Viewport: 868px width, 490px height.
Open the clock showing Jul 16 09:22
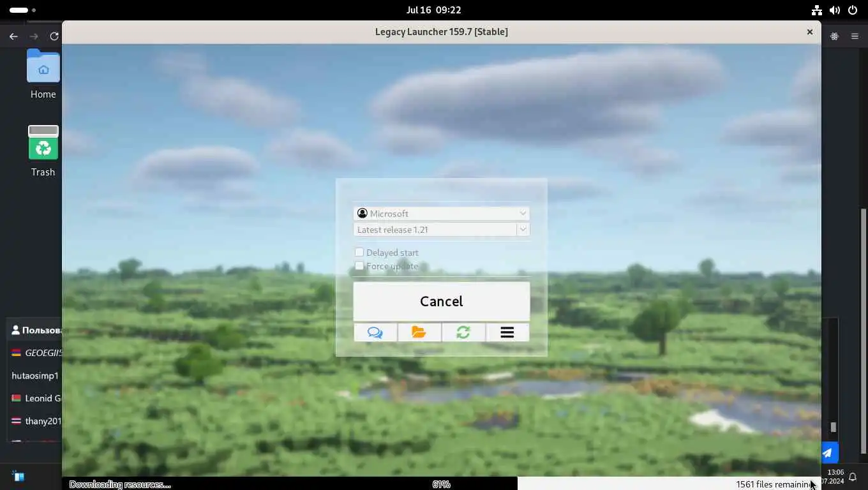point(434,10)
